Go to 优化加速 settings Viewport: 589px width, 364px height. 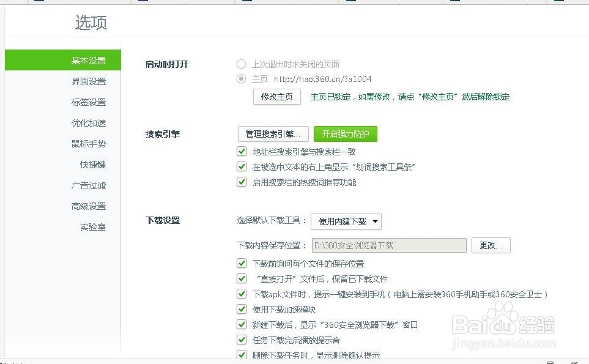point(89,123)
